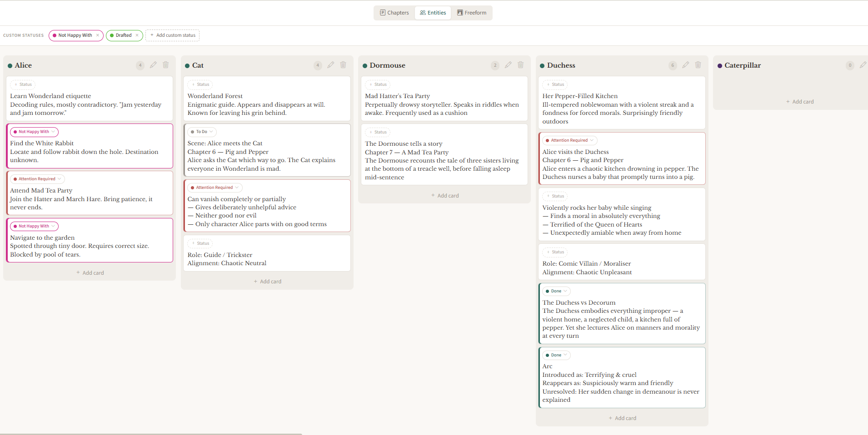Open To Do status dropdown on Cat scene card

click(x=202, y=132)
